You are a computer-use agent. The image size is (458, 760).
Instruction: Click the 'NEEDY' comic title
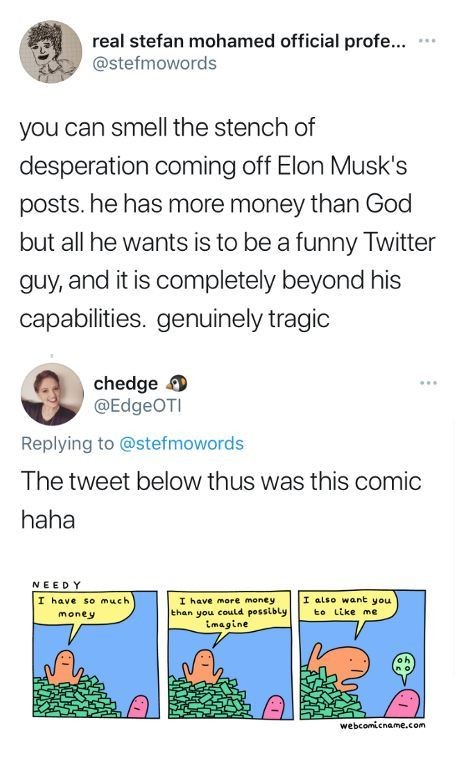[x=56, y=585]
